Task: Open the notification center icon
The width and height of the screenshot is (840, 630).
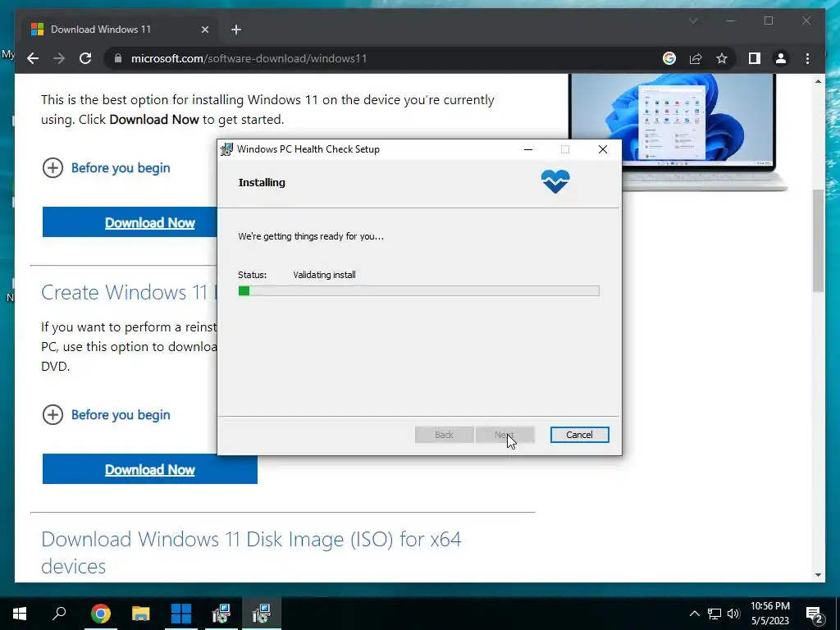Action: pyautogui.click(x=815, y=614)
